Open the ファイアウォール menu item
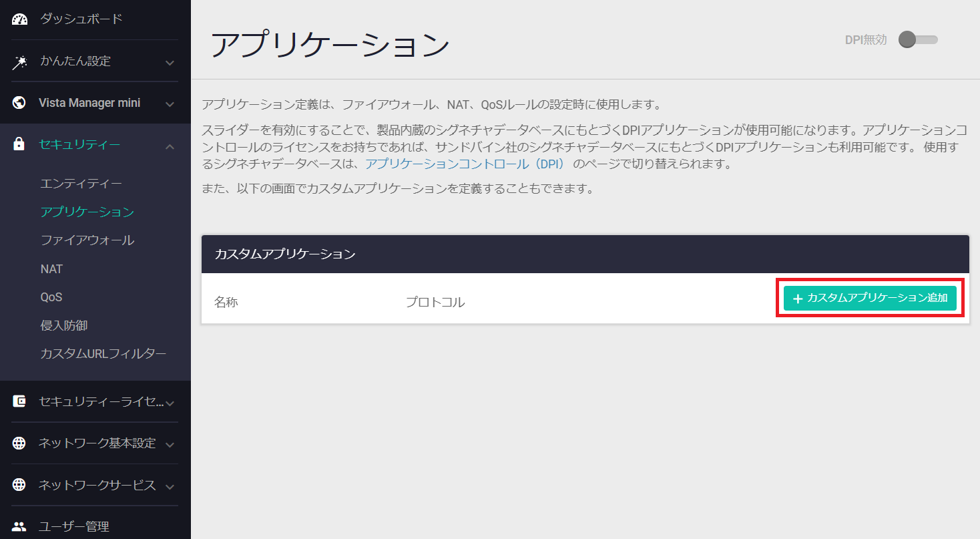 [x=87, y=240]
